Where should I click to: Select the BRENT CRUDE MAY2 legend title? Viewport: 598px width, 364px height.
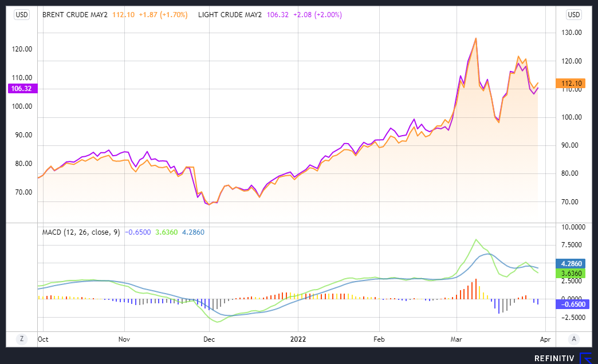pos(74,15)
